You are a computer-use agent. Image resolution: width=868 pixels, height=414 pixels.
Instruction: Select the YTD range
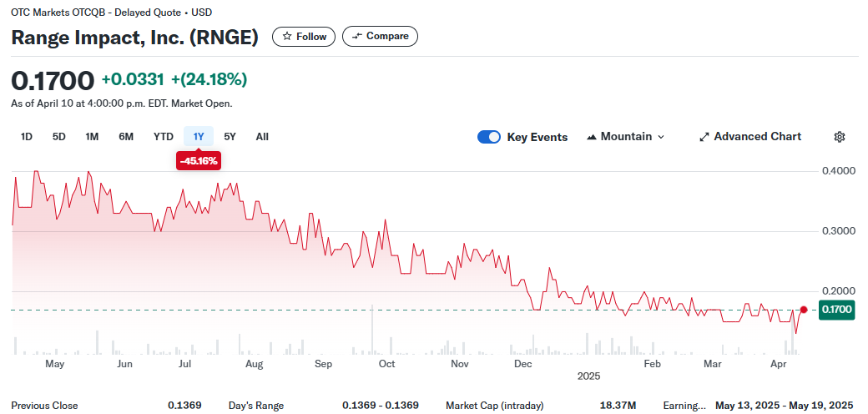(164, 137)
